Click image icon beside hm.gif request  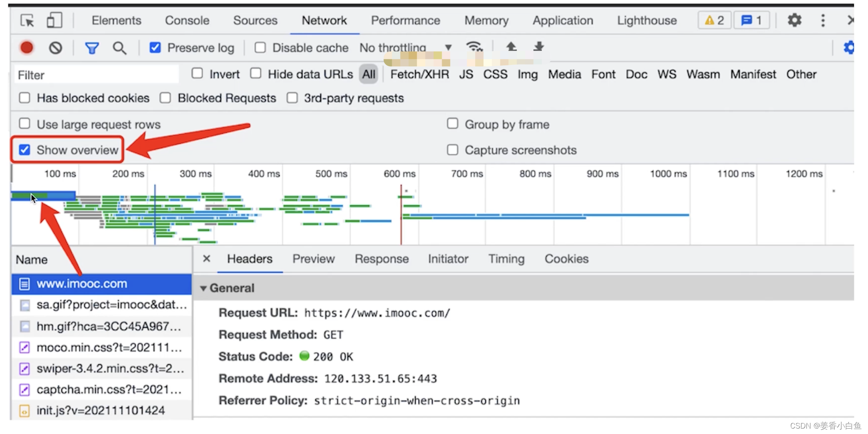point(25,327)
